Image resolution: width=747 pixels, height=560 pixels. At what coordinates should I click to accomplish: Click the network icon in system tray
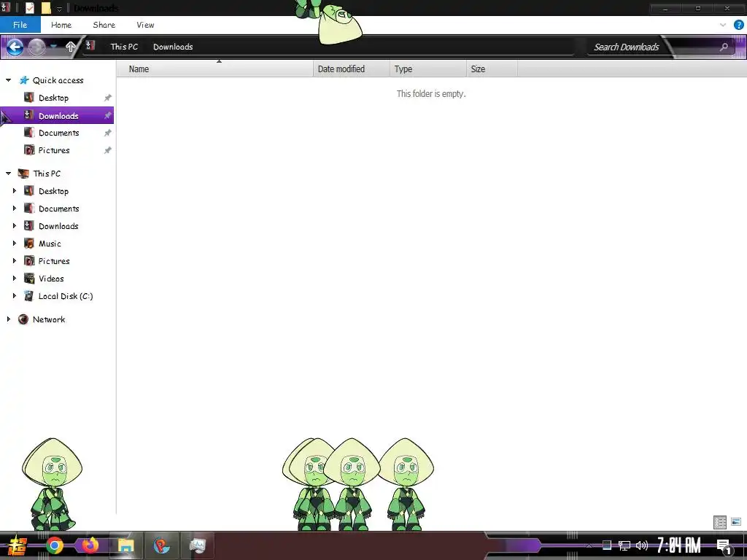coord(624,545)
